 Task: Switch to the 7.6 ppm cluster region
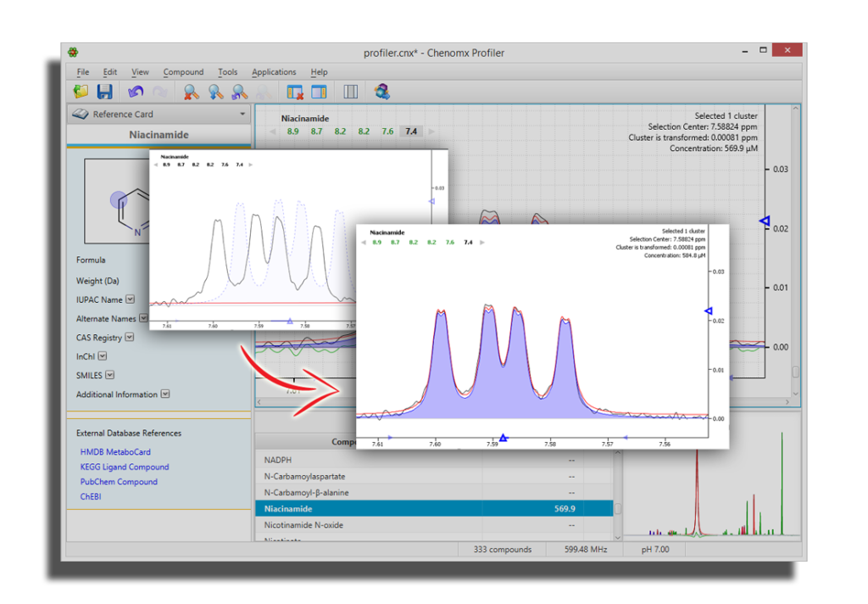[x=387, y=131]
